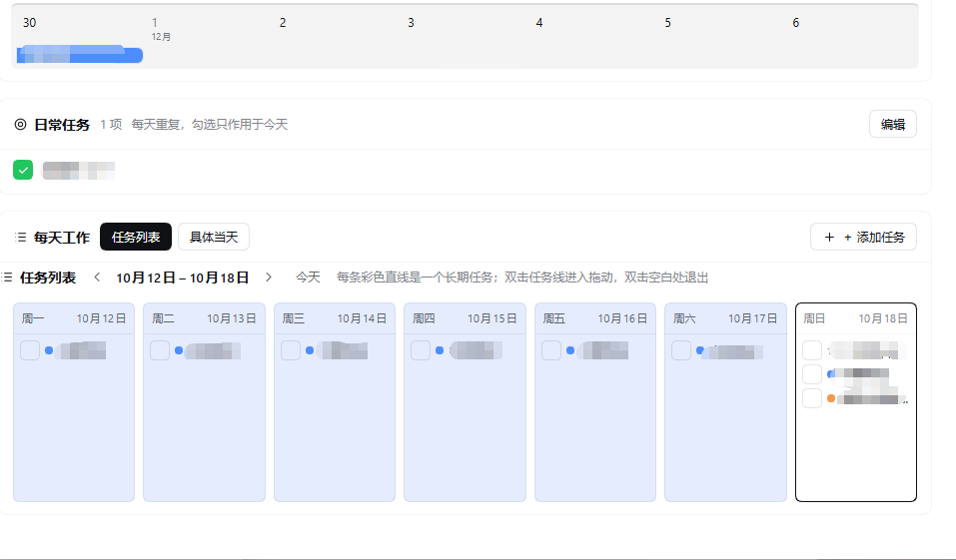Select the 周四 10月15日 column header

465,318
